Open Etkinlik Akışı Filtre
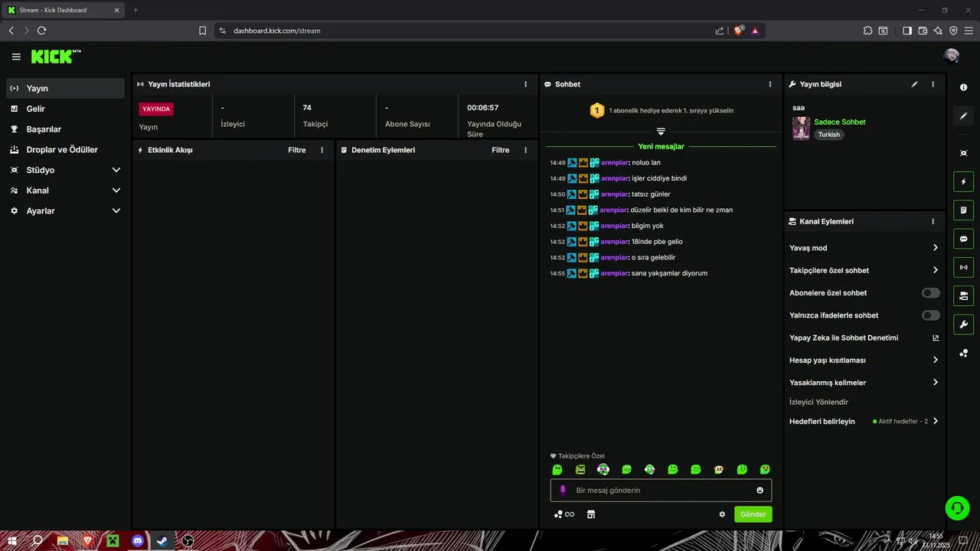The width and height of the screenshot is (980, 551). [x=297, y=150]
